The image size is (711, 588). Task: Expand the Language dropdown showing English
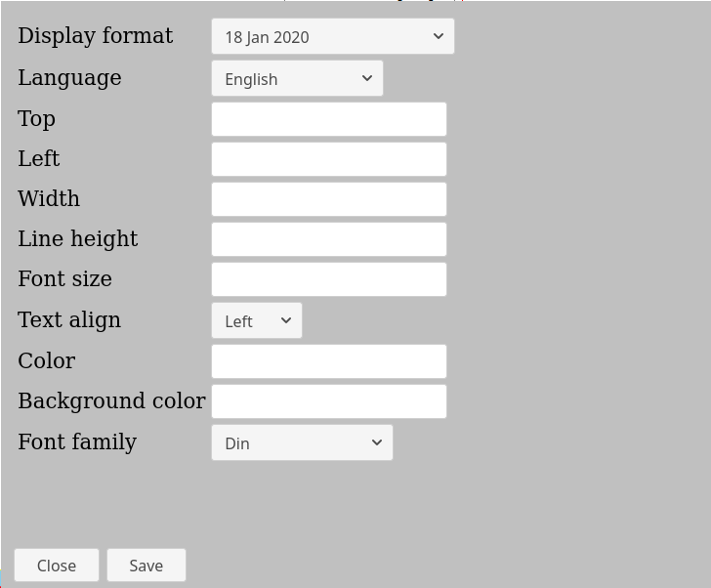point(297,79)
